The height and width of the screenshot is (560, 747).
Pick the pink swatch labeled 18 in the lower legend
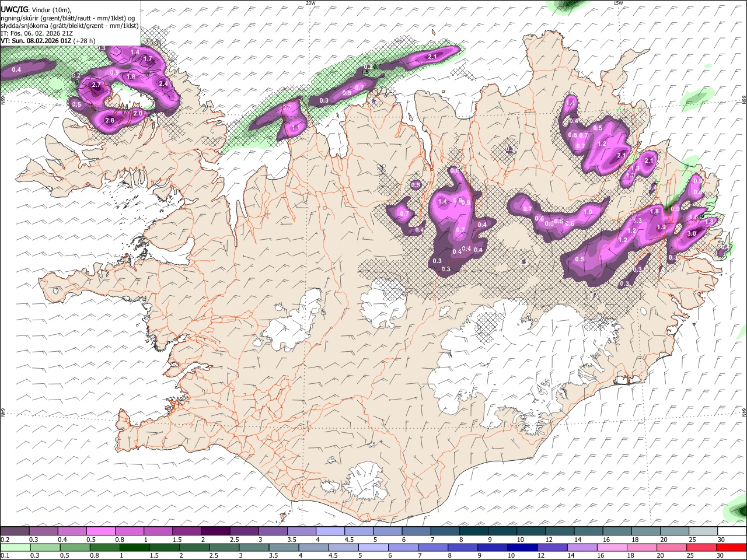641,548
